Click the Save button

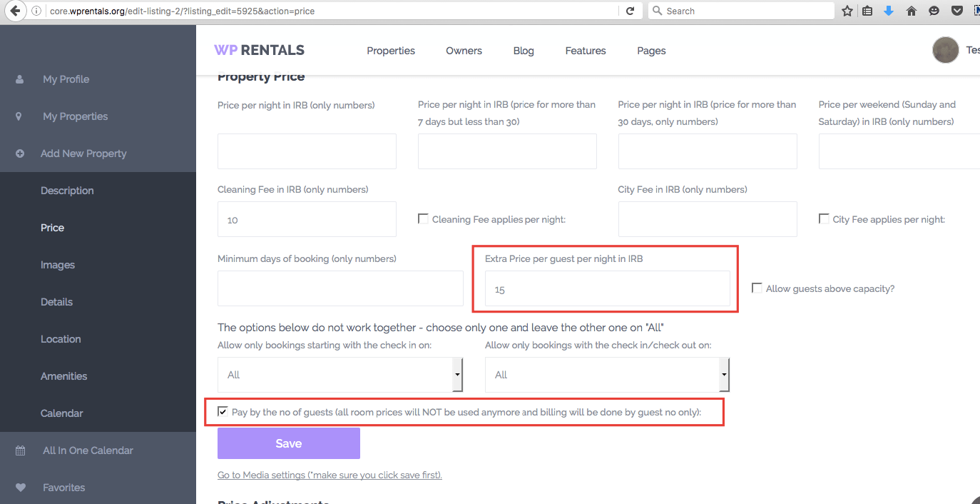[x=288, y=443]
